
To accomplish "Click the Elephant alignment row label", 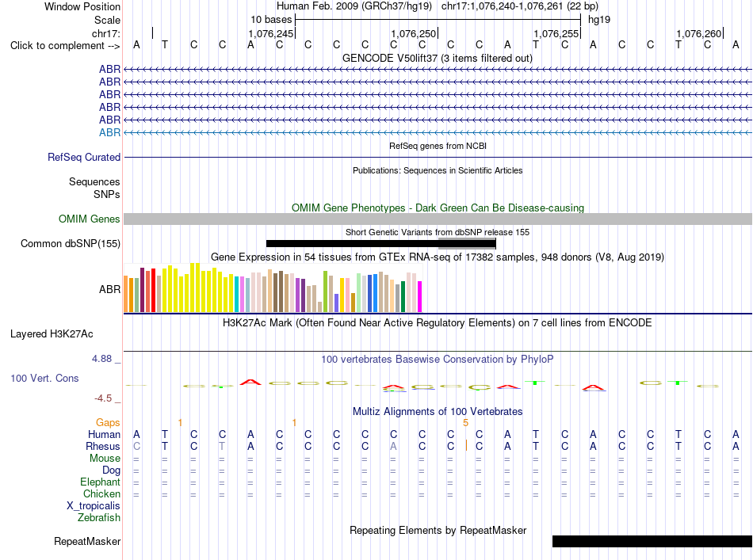I will (x=100, y=482).
